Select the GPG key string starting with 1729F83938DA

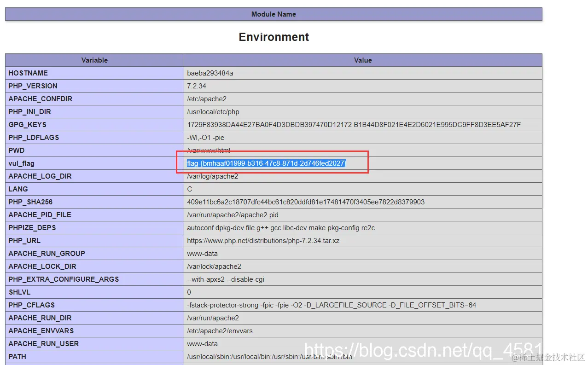tap(354, 125)
